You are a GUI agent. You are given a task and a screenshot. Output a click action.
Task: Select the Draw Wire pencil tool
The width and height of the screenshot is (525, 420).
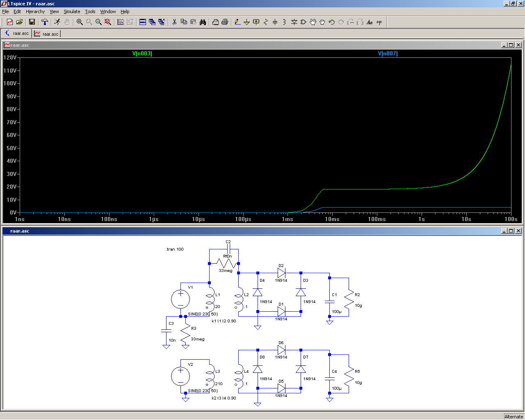(237, 22)
